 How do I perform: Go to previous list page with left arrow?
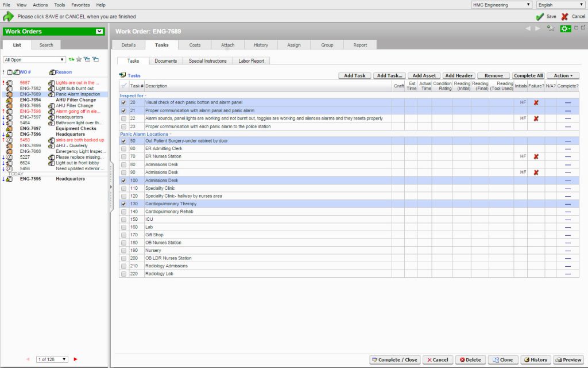(x=28, y=359)
